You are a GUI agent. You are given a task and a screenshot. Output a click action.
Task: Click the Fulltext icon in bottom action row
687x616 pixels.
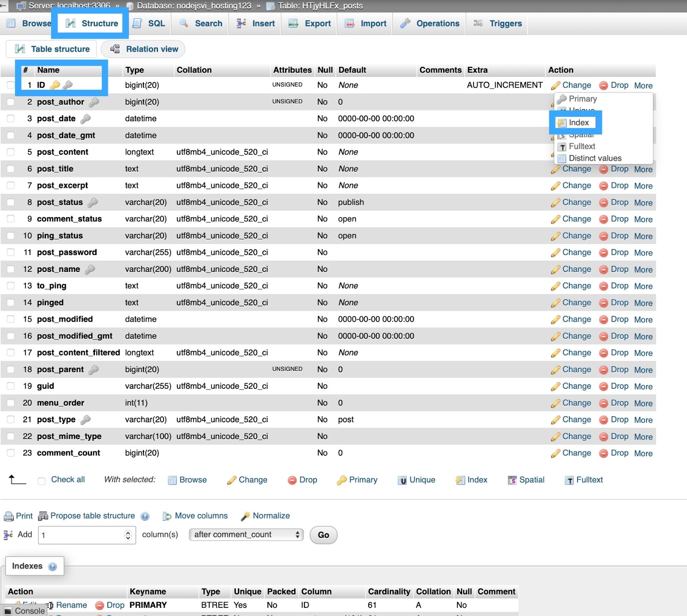click(569, 480)
